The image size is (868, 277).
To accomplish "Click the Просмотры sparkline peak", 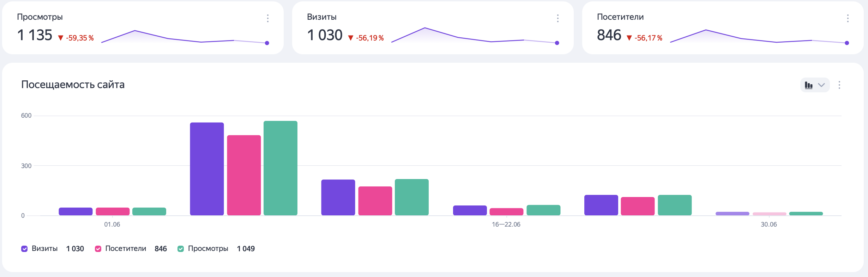I will (x=135, y=31).
